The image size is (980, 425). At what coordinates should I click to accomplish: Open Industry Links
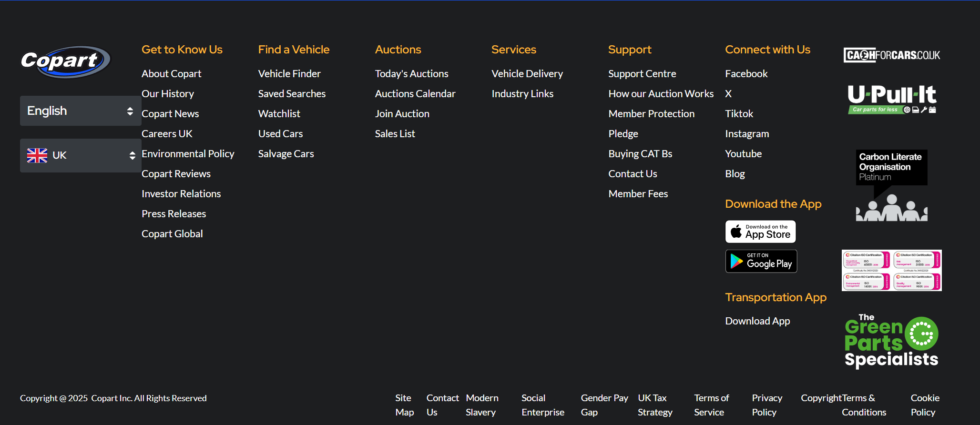pyautogui.click(x=522, y=94)
